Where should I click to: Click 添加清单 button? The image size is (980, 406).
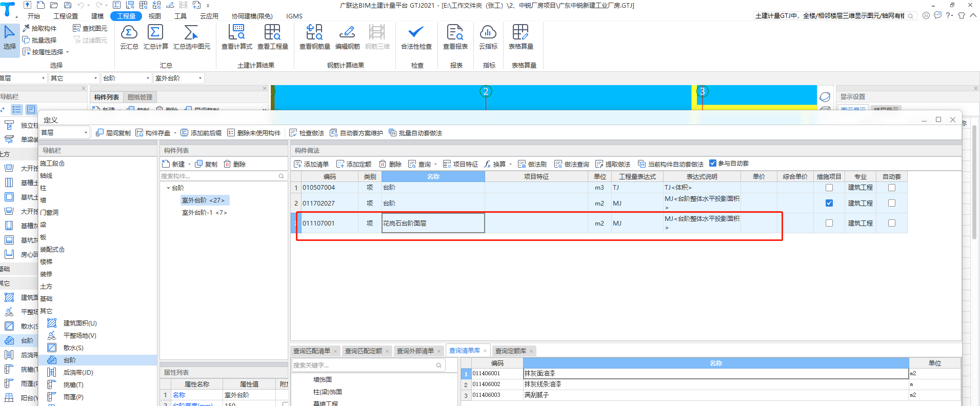coord(311,164)
